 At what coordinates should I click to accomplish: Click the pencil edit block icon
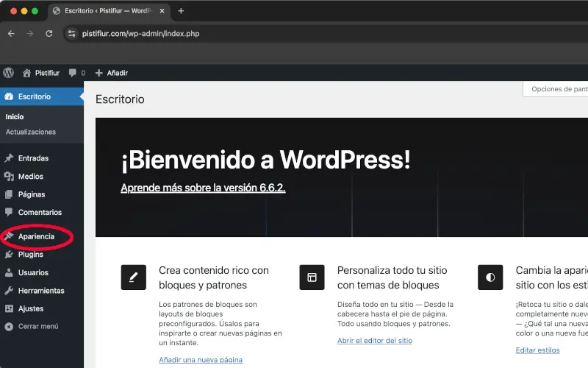tap(134, 277)
